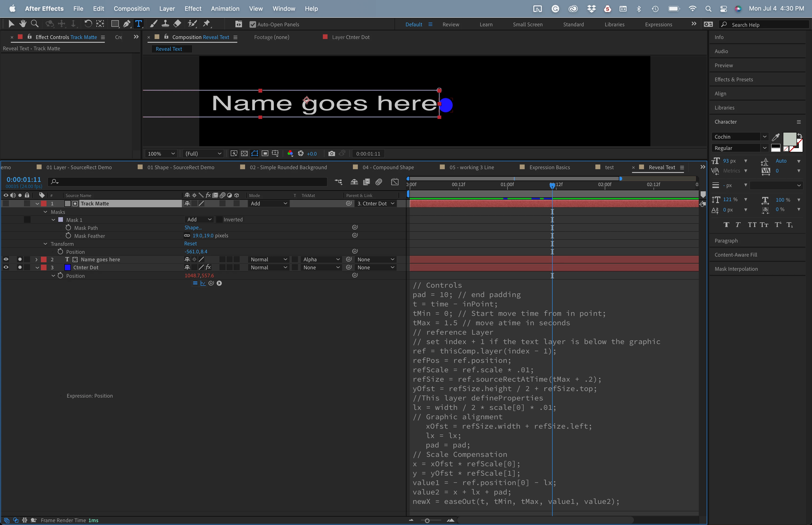Viewport: 812px width, 525px height.
Task: Open the character eyedropper tool
Action: tap(776, 137)
